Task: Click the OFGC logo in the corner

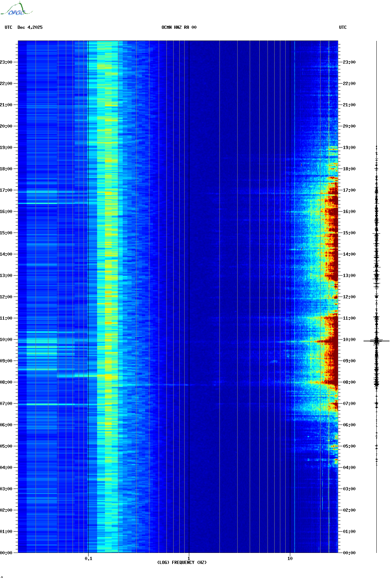Action: 16,9
